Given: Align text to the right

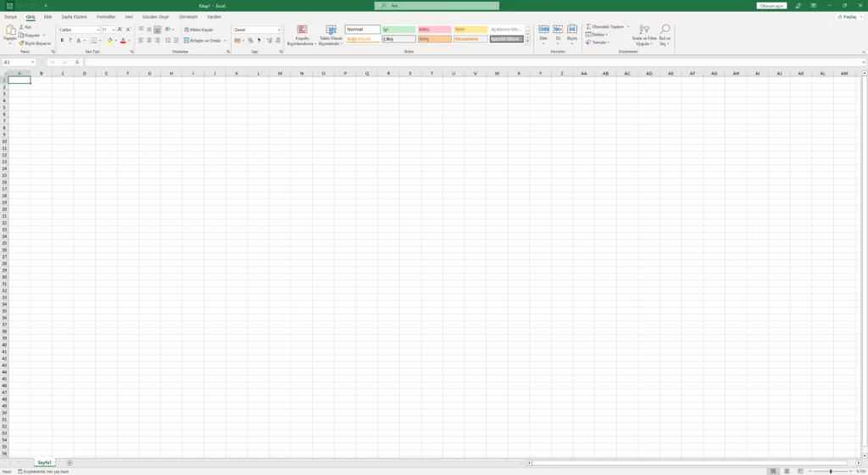Looking at the screenshot, I should pos(158,41).
